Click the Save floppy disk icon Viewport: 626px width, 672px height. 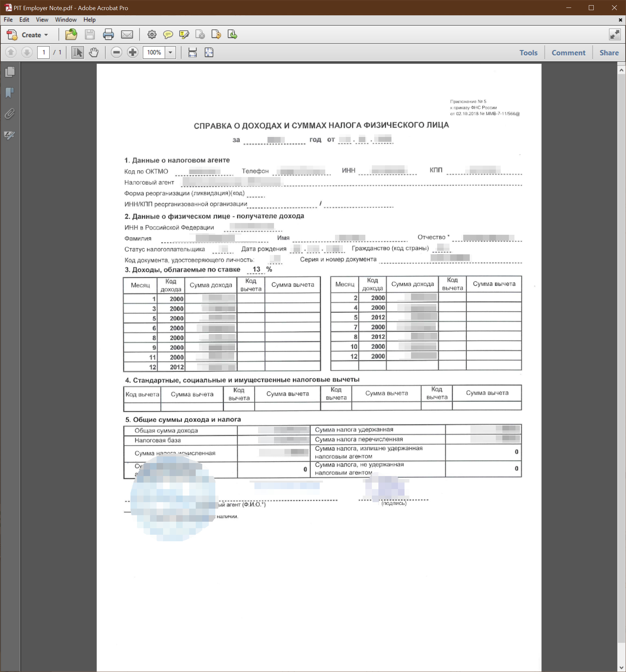(x=90, y=35)
